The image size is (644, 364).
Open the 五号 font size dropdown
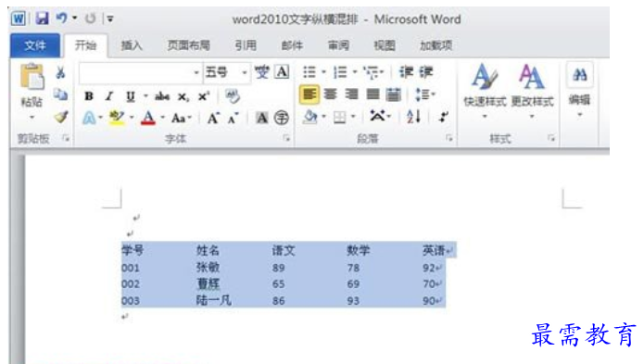245,72
